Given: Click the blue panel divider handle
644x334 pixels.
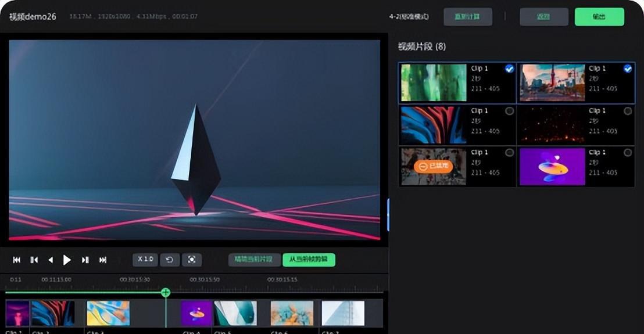Looking at the screenshot, I should coord(388,214).
